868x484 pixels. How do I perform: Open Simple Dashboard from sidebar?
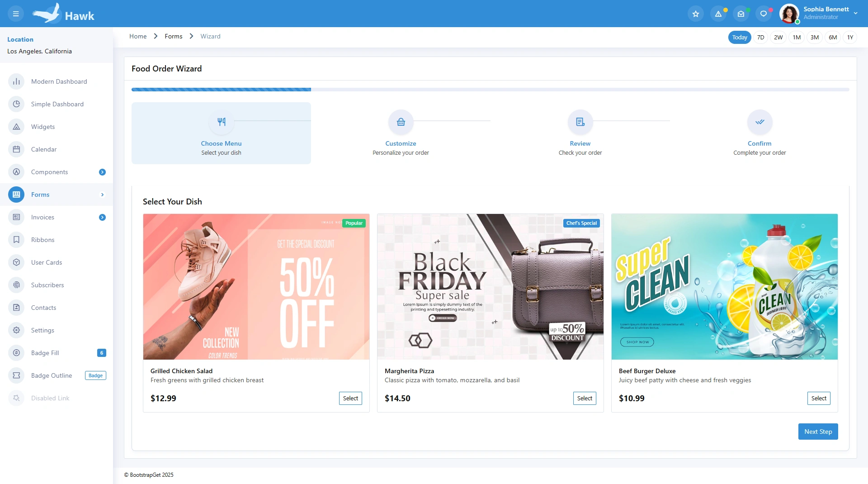click(57, 104)
